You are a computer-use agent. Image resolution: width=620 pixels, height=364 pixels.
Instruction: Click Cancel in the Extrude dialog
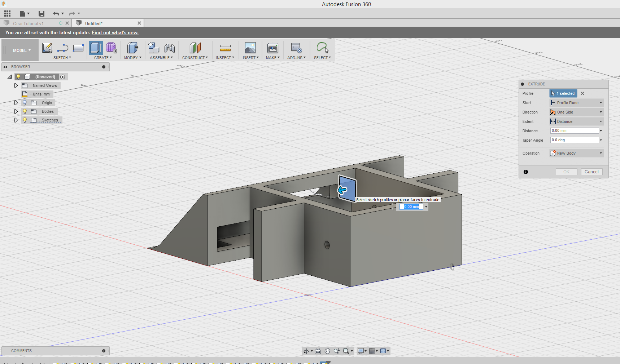pyautogui.click(x=591, y=172)
